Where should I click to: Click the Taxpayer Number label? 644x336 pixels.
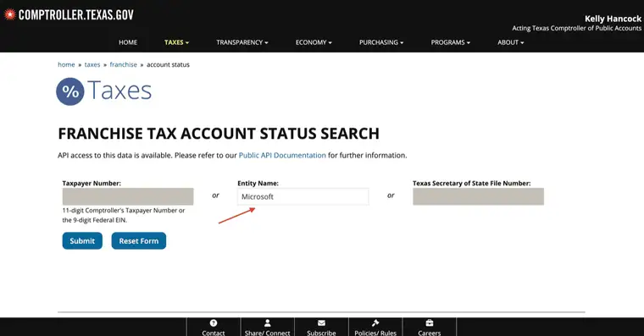(92, 184)
